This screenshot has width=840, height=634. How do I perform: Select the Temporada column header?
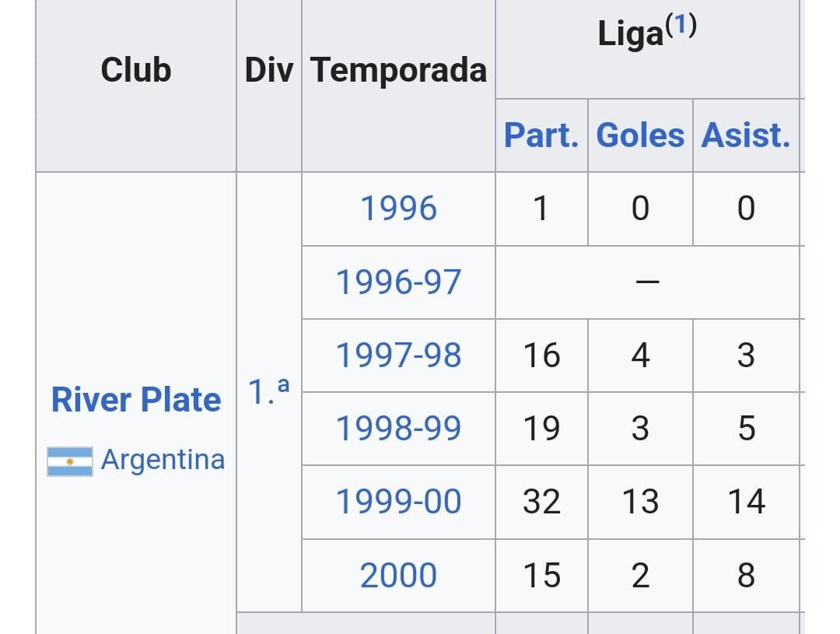(398, 70)
